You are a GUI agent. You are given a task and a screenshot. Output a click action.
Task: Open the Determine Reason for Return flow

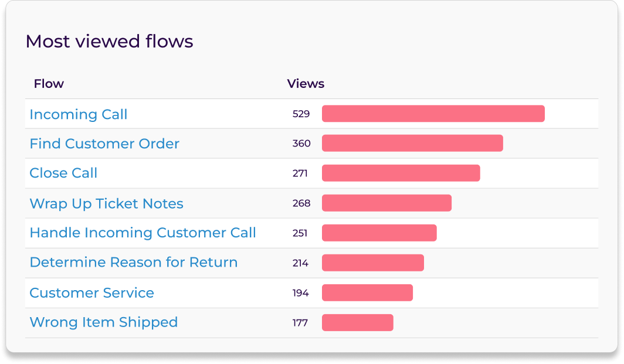[134, 262]
